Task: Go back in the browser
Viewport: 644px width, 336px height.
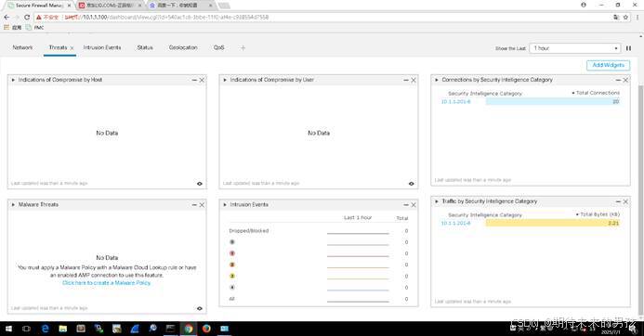Action: click(x=7, y=18)
